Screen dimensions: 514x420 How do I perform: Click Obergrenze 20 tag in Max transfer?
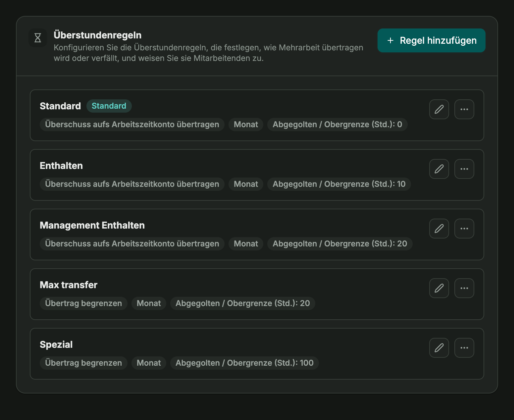tap(243, 303)
